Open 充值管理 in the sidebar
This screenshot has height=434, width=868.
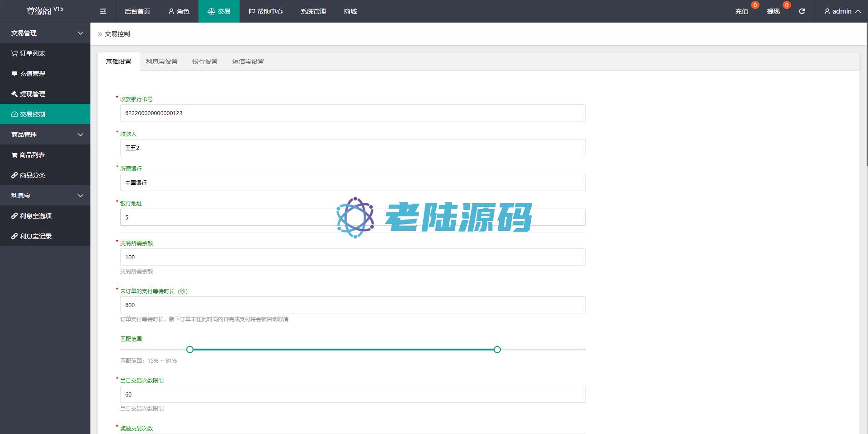(x=32, y=74)
